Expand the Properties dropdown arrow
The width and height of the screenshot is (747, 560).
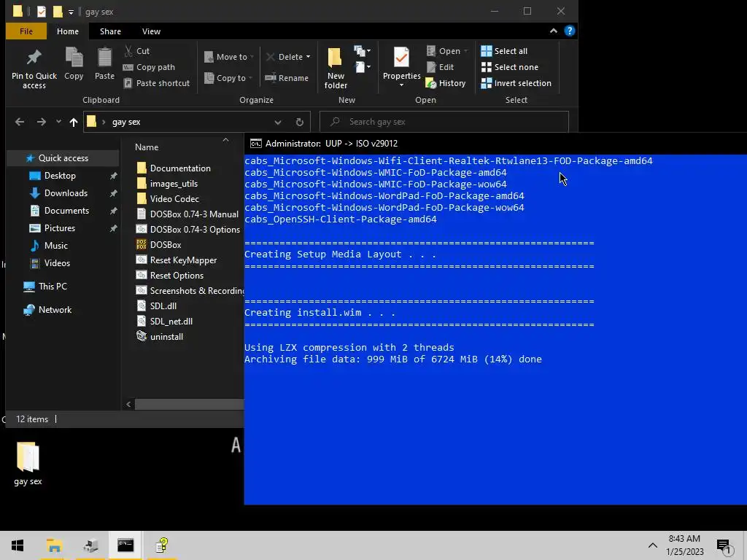click(401, 85)
